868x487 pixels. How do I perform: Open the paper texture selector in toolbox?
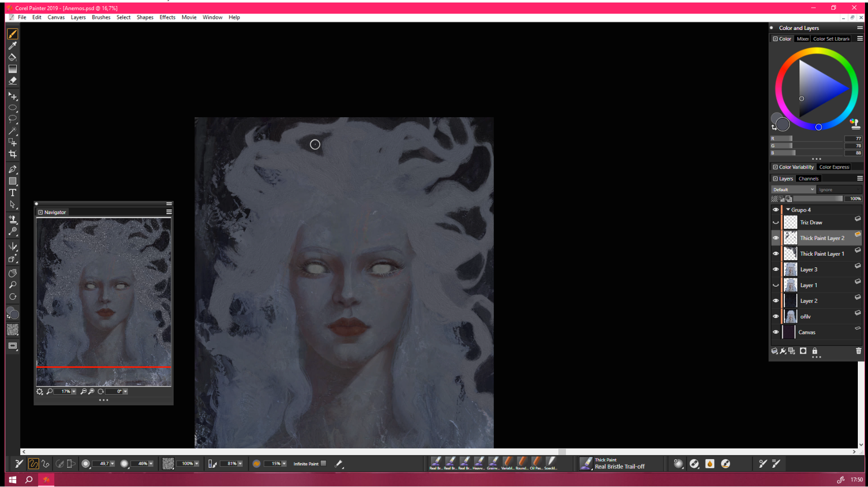pos(13,330)
